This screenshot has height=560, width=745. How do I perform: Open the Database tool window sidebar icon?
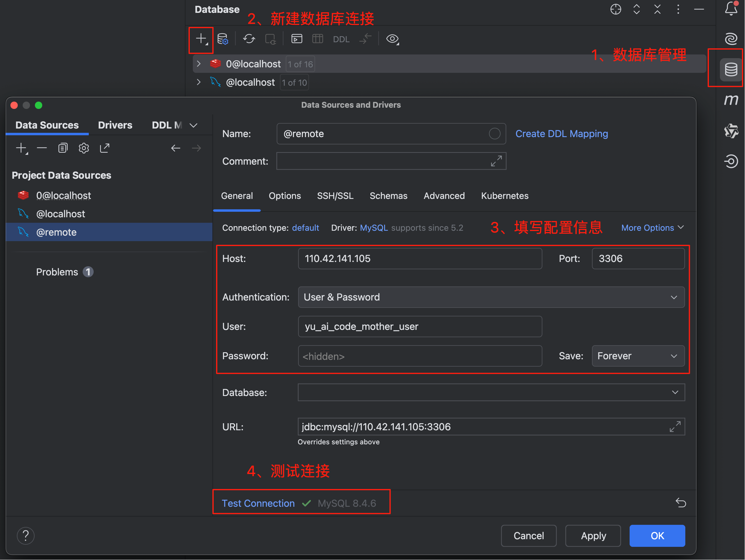click(x=731, y=69)
